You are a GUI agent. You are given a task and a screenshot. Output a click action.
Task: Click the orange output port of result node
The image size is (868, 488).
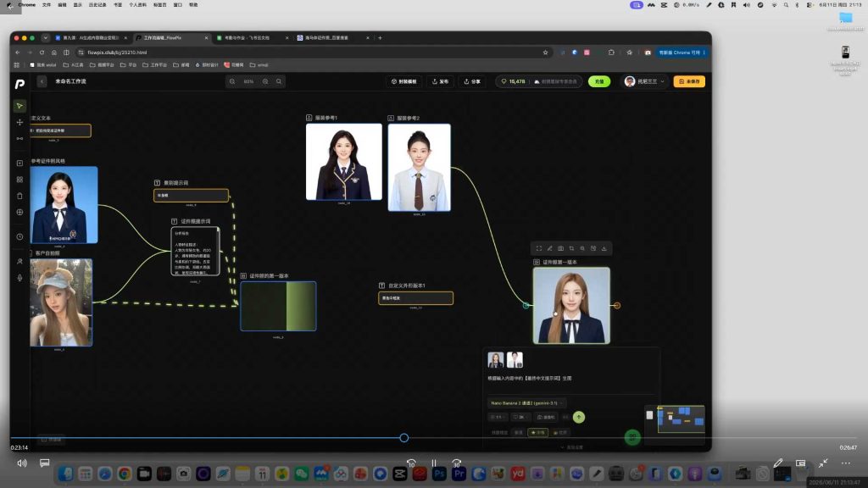[x=617, y=305]
